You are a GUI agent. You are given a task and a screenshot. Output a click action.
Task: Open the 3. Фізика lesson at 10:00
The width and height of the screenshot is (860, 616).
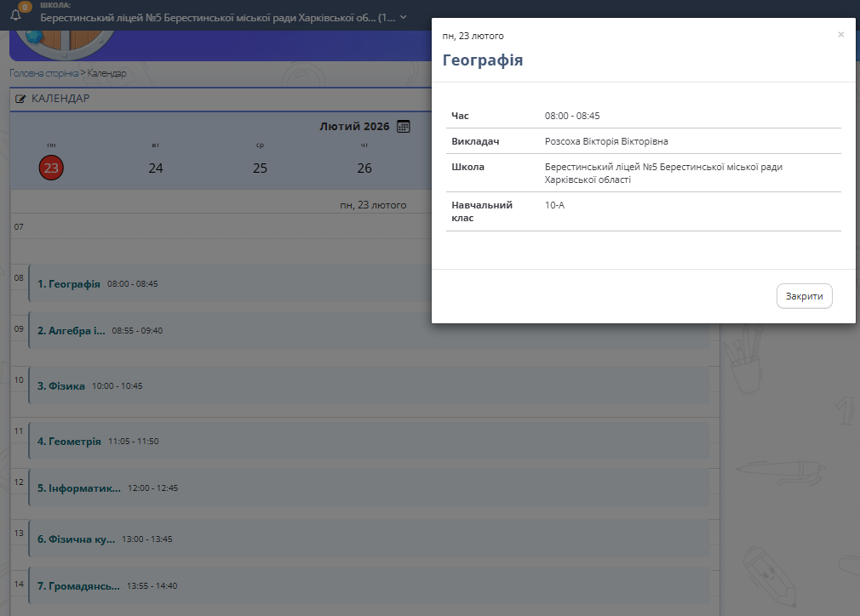click(61, 386)
